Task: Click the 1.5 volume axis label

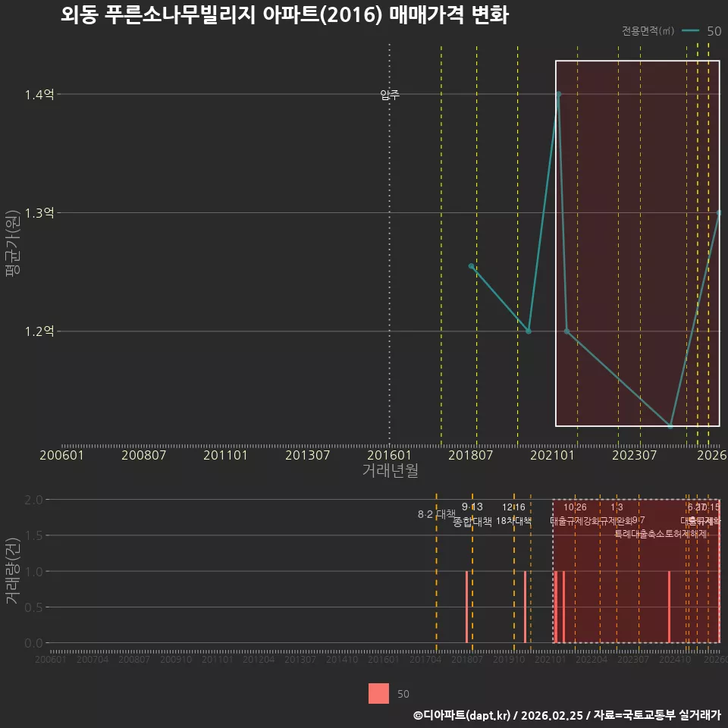Action: 33,536
